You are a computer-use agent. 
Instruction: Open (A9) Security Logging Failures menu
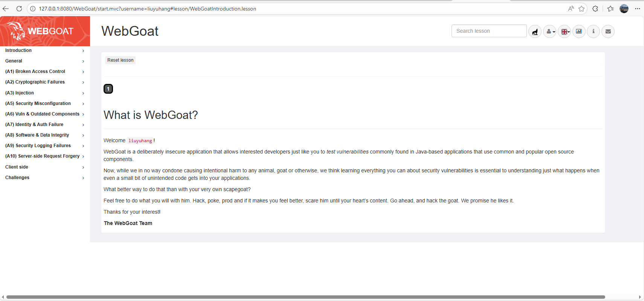tap(45, 146)
